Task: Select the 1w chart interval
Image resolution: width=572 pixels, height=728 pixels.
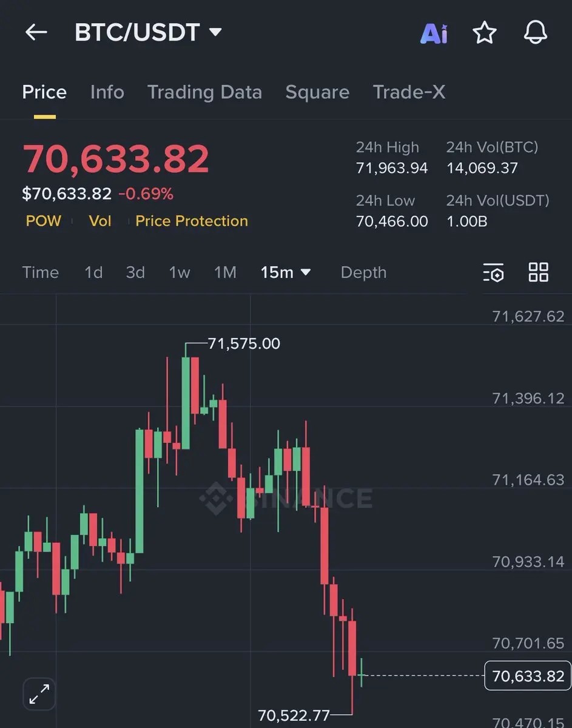Action: pyautogui.click(x=180, y=272)
